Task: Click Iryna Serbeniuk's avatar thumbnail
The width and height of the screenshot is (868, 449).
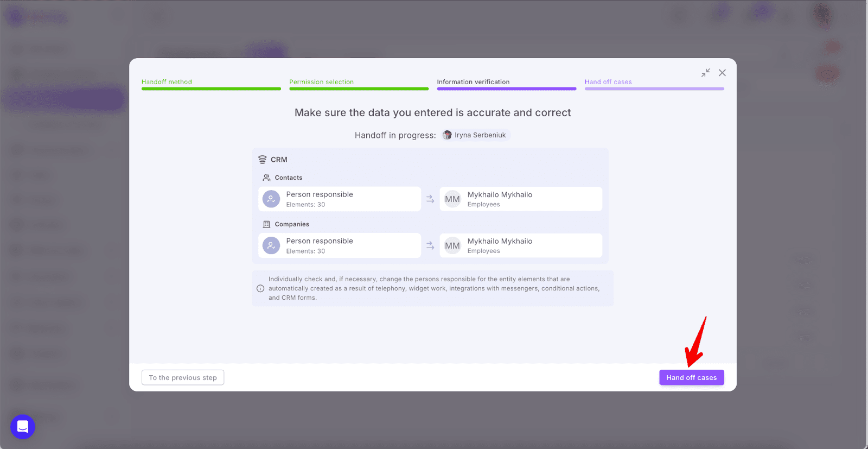Action: tap(447, 135)
